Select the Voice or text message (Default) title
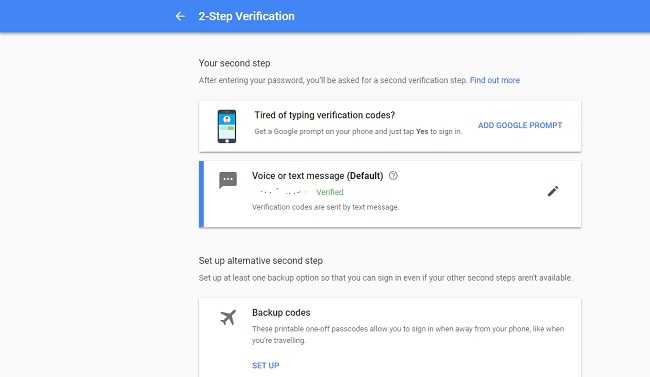The width and height of the screenshot is (650, 377). [x=318, y=176]
